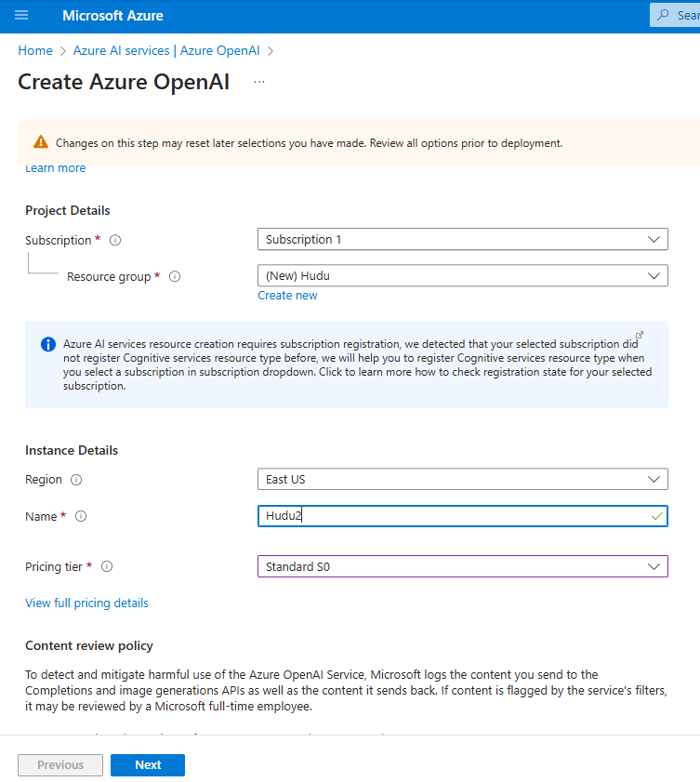Open info tooltip next to Subscription
This screenshot has width=700, height=782.
click(115, 241)
